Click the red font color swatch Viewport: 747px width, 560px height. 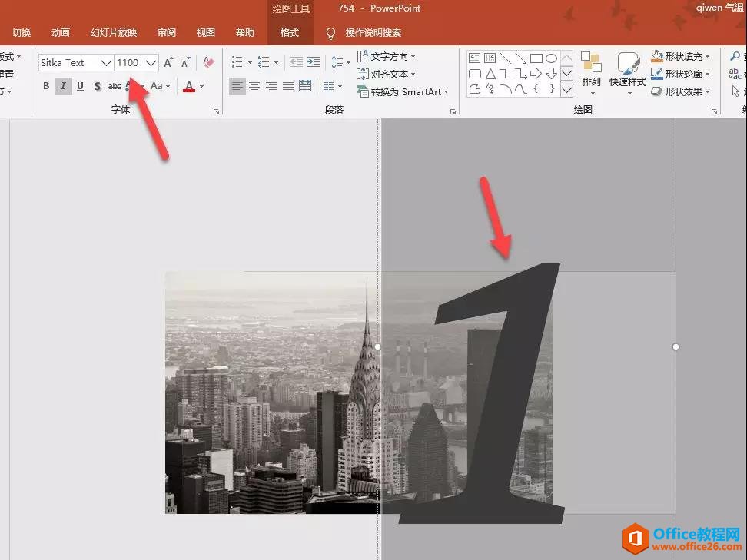click(189, 87)
